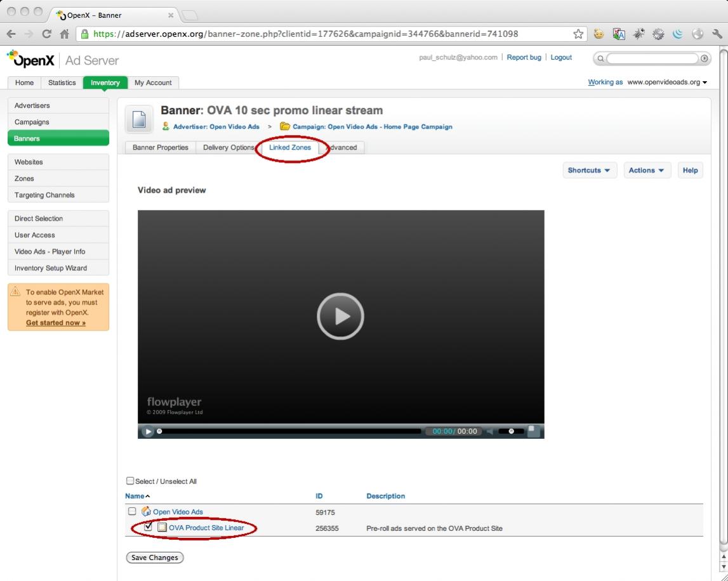The height and width of the screenshot is (581, 728).
Task: Open a new browser tab
Action: 189,15
